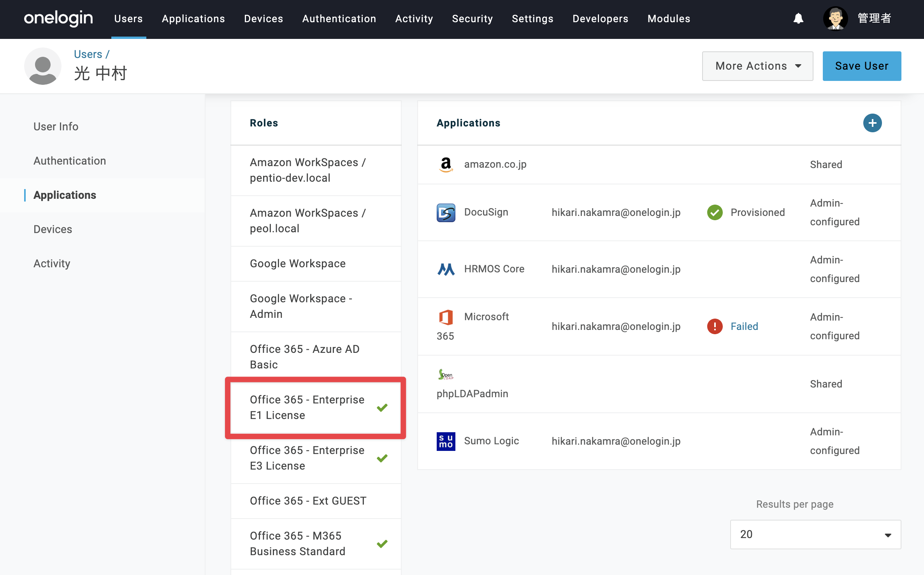Click the admin profile avatar
Screen dimensions: 924x575
tap(835, 18)
